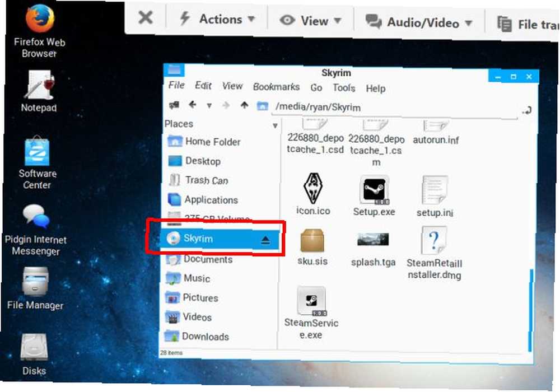
Task: Click the 28 items status text
Action: pyautogui.click(x=171, y=353)
